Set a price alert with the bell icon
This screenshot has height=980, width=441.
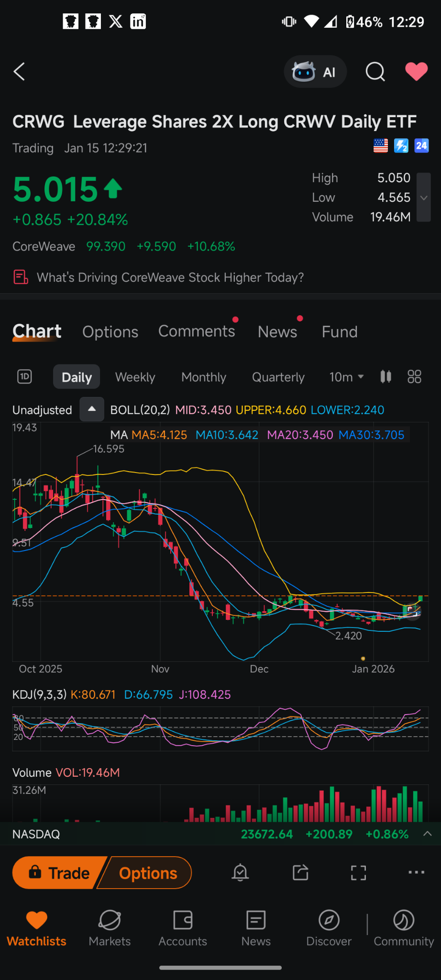click(240, 872)
